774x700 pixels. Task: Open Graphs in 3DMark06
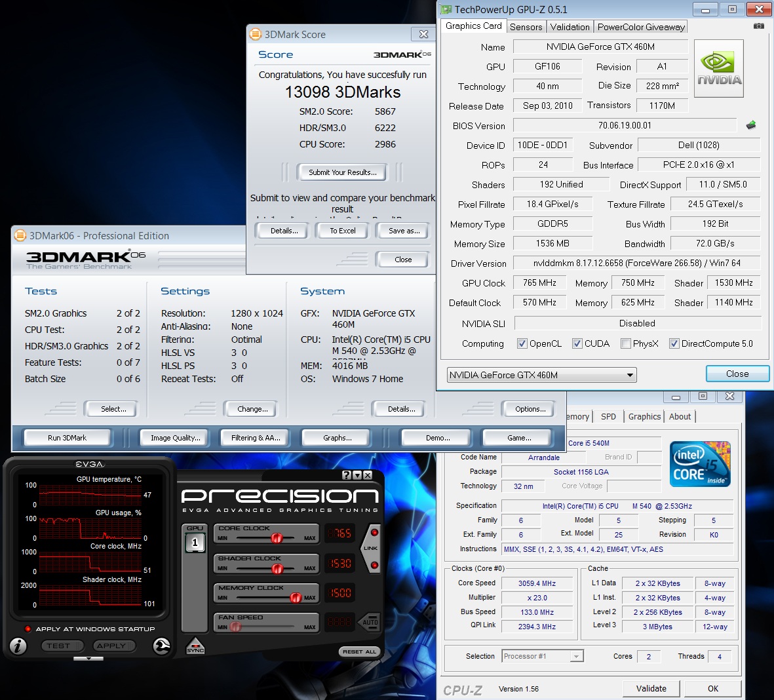pyautogui.click(x=337, y=438)
